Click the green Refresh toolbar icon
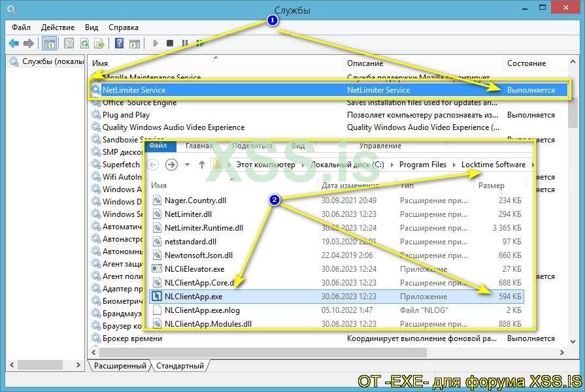This screenshot has width=585, height=392. [x=85, y=44]
